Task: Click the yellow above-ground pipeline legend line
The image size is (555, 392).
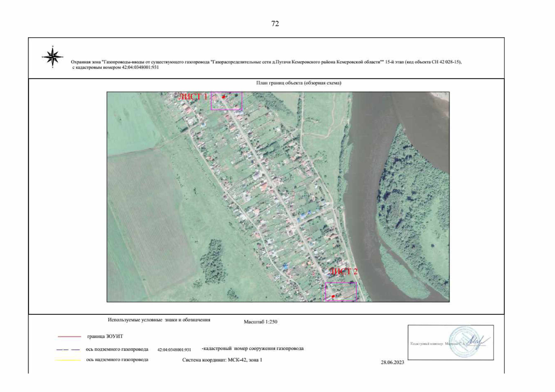Action: point(68,360)
